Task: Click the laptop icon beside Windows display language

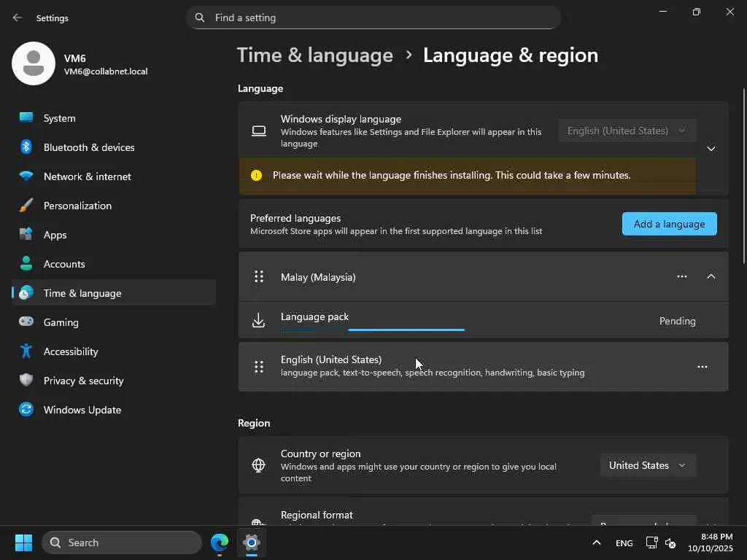Action: point(259,131)
